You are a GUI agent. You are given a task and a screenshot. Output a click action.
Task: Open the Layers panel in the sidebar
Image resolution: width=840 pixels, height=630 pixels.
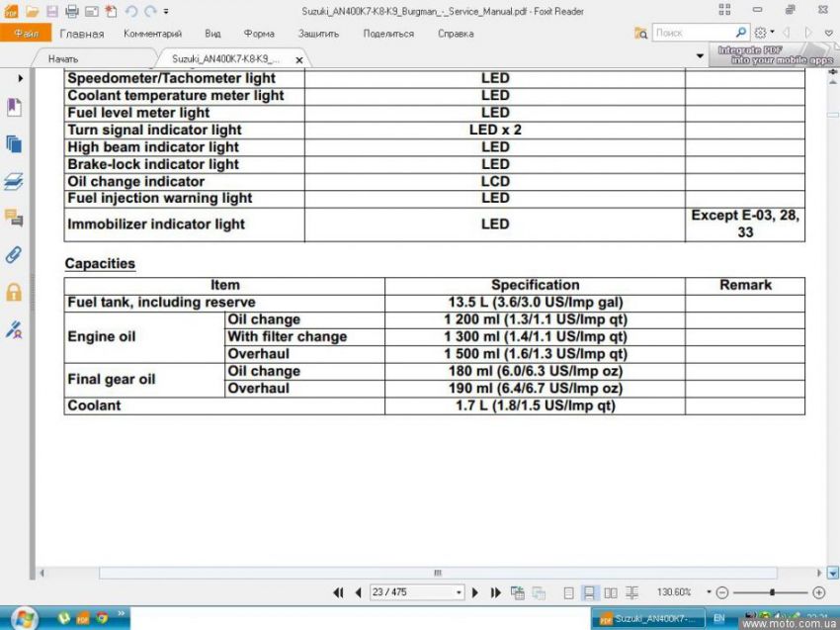coord(14,181)
